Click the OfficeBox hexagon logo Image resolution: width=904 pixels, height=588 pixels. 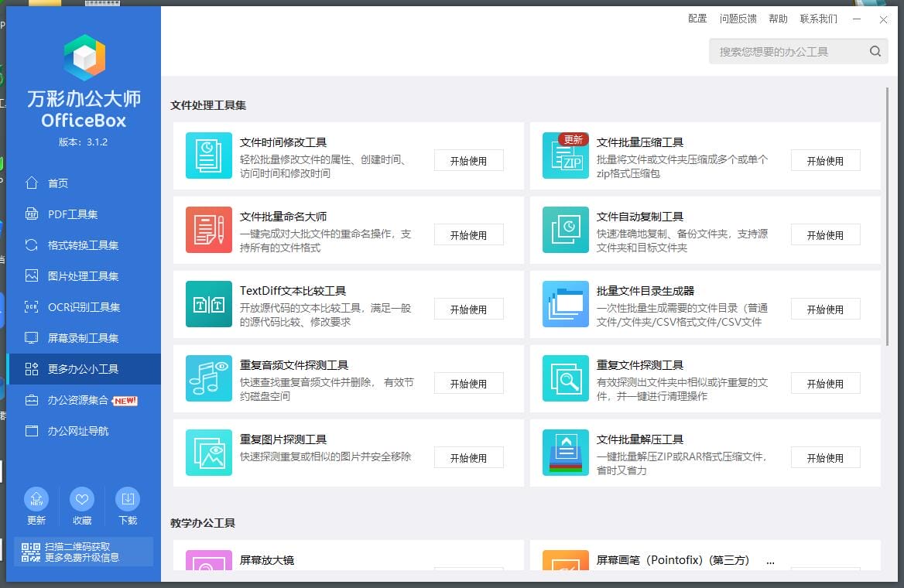[x=84, y=58]
